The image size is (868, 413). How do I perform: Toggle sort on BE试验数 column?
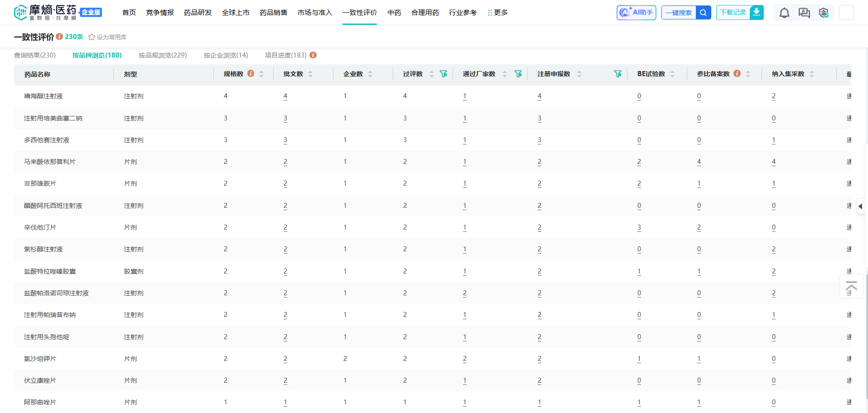pyautogui.click(x=672, y=74)
